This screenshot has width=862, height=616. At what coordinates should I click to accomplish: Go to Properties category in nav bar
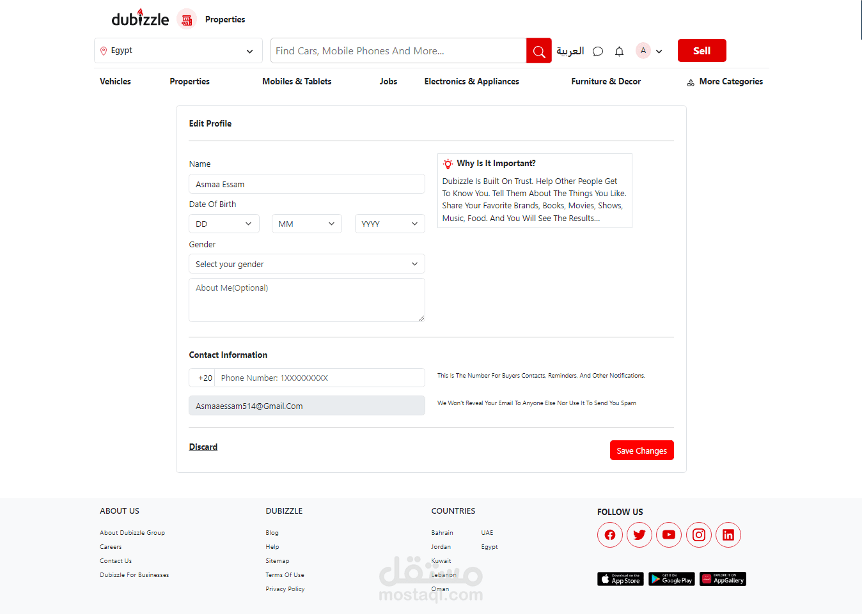tap(189, 82)
